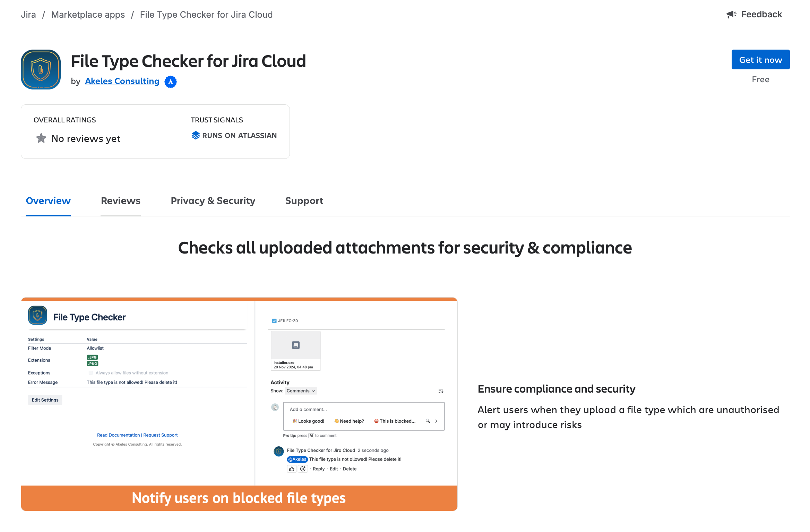Click the Get it now button

coord(760,59)
